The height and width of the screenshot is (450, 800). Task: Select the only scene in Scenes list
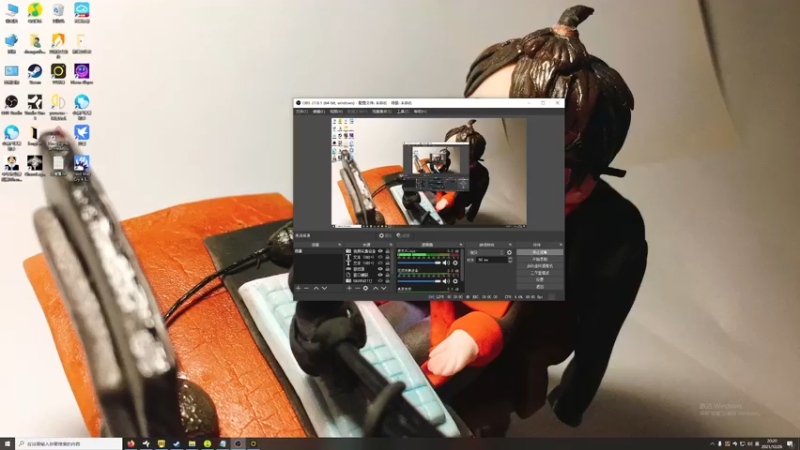click(x=319, y=251)
